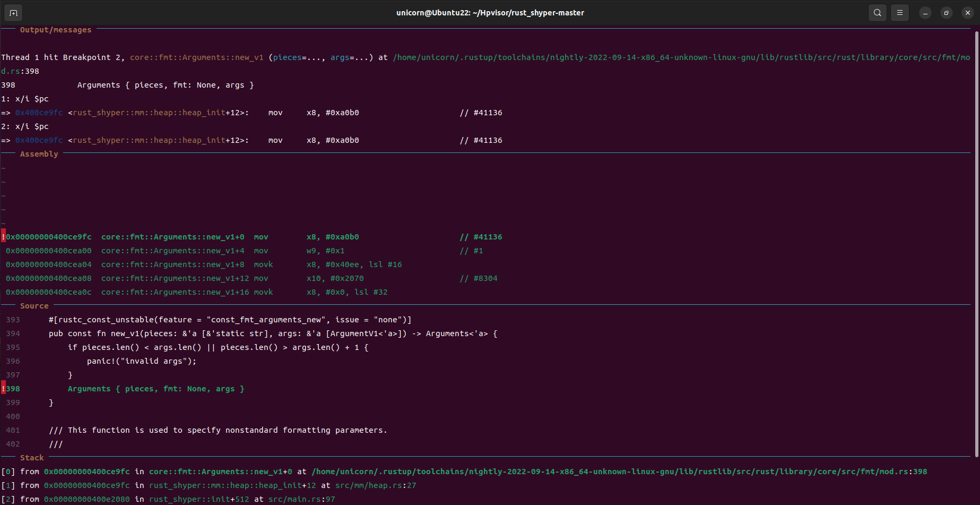Click the red breakpoint marker beside line 398
The height and width of the screenshot is (505, 980).
pyautogui.click(x=3, y=389)
